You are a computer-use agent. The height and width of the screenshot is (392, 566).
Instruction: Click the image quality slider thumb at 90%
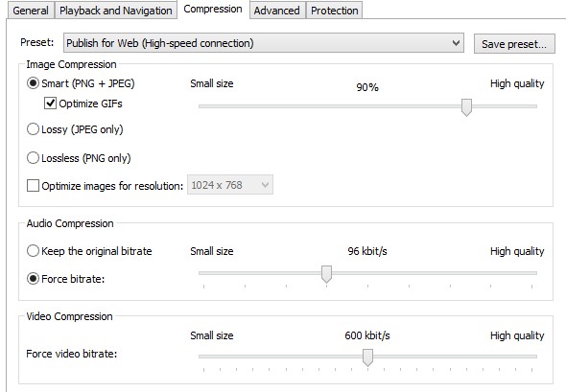466,107
